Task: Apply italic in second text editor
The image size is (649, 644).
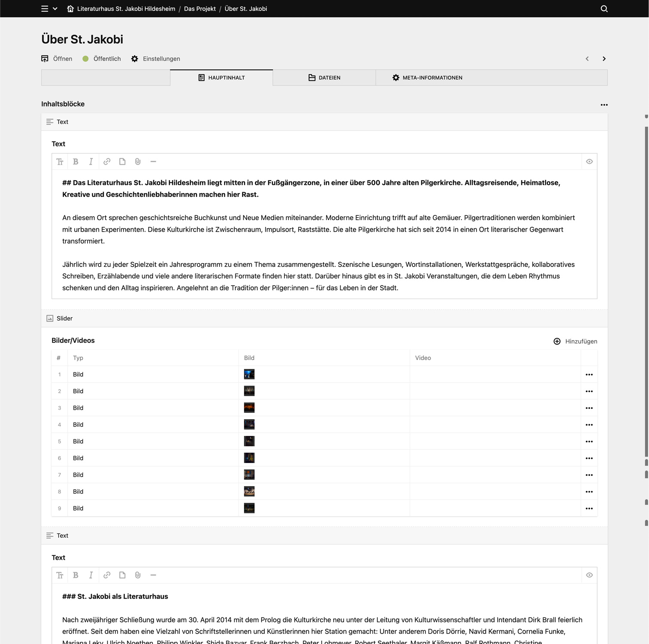Action: coord(91,575)
